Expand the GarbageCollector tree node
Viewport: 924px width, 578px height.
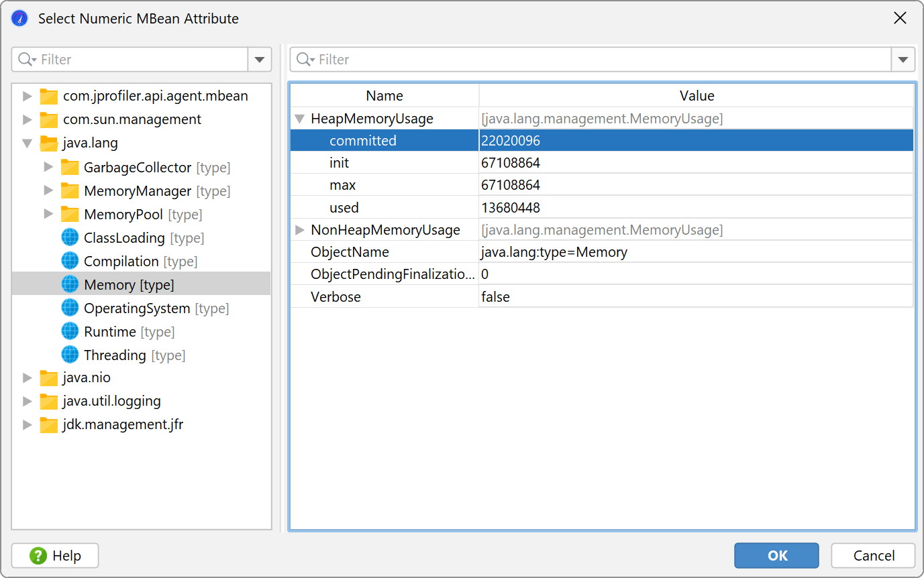point(48,167)
